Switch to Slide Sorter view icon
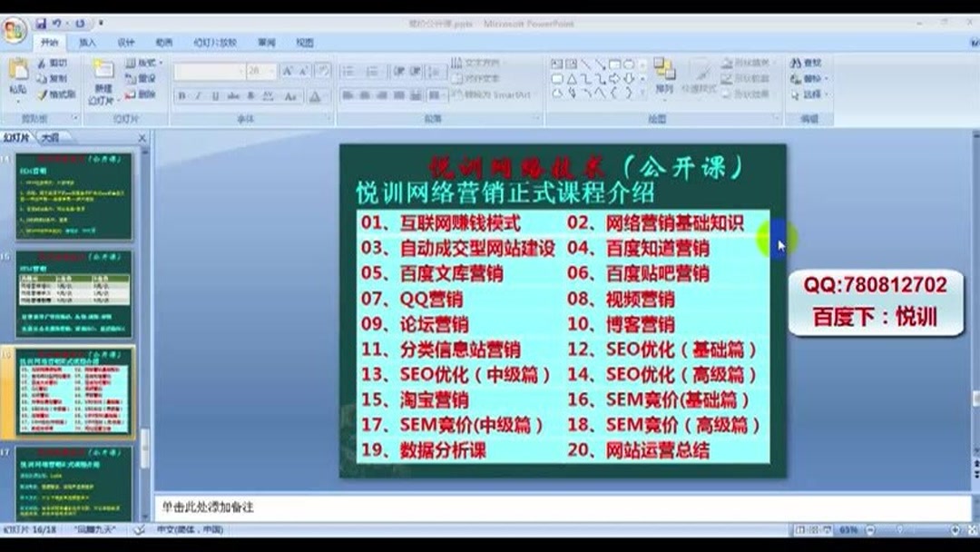The image size is (980, 552). point(814,529)
